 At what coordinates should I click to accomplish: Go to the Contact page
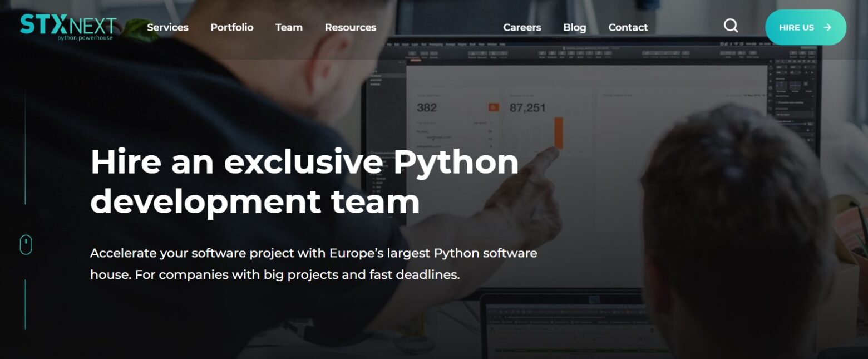click(628, 27)
